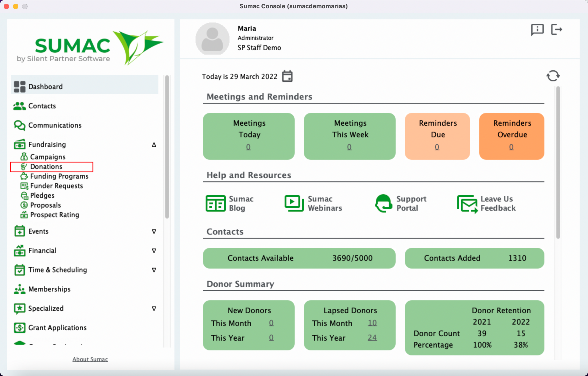588x376 pixels.
Task: Open Grant Applications from the sidebar
Action: [x=57, y=328]
